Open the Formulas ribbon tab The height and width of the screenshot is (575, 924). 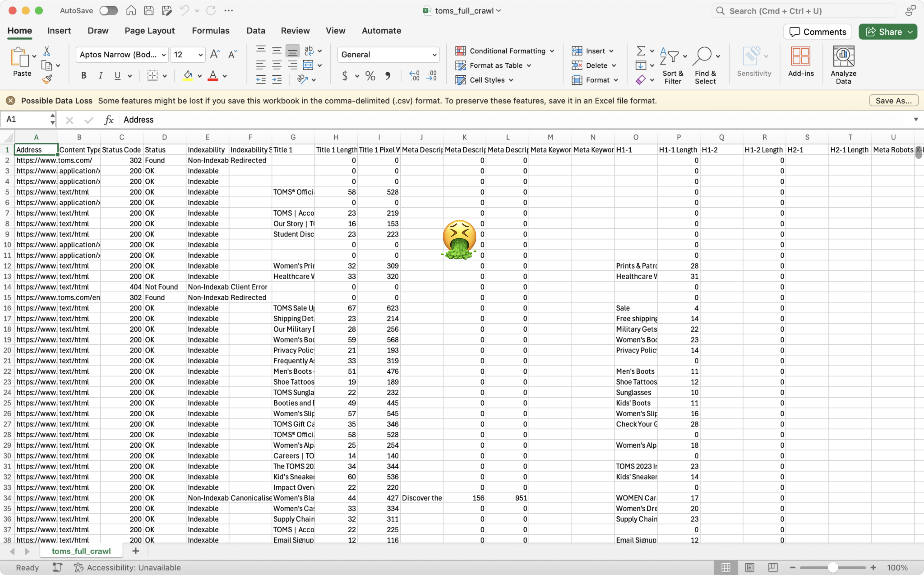210,30
